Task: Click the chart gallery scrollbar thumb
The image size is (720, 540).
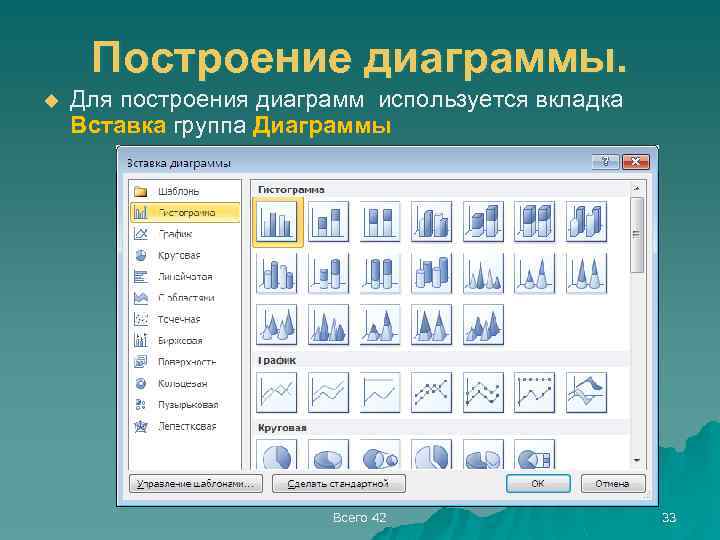Action: click(x=636, y=235)
